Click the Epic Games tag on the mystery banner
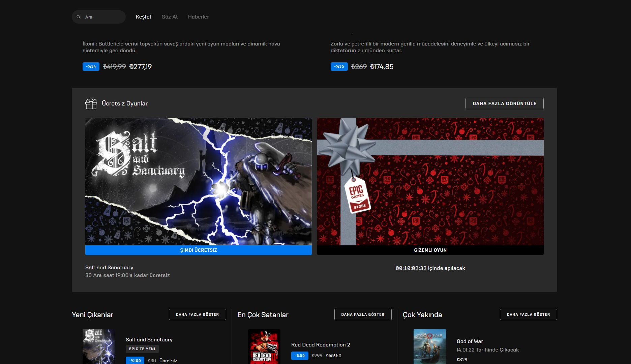 click(358, 195)
